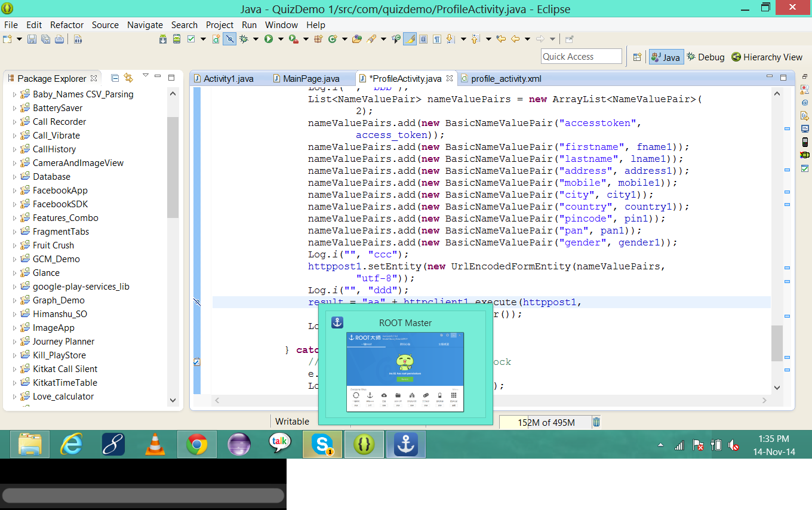Open the Package Explorer View Menu arrow
This screenshot has width=812, height=510.
146,75
